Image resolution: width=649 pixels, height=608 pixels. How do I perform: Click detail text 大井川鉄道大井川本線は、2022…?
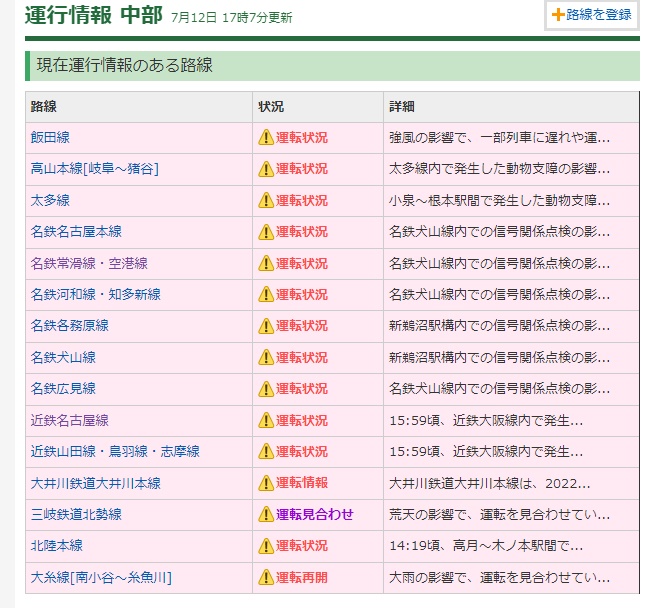point(490,483)
